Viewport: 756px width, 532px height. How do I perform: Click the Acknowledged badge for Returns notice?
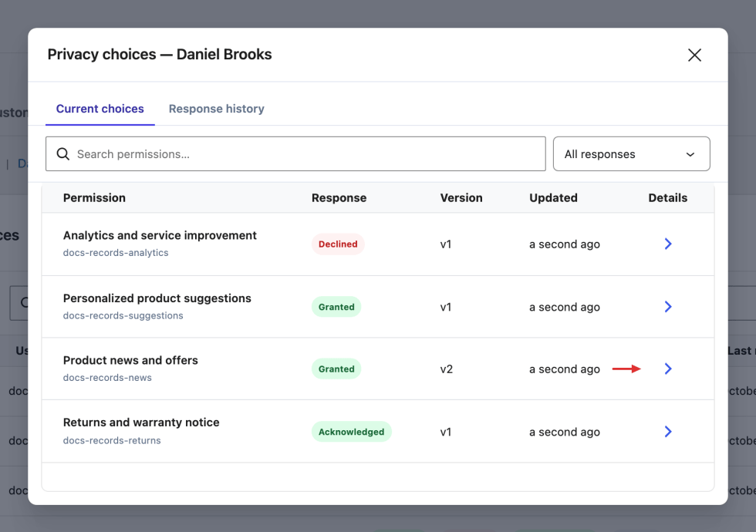352,432
